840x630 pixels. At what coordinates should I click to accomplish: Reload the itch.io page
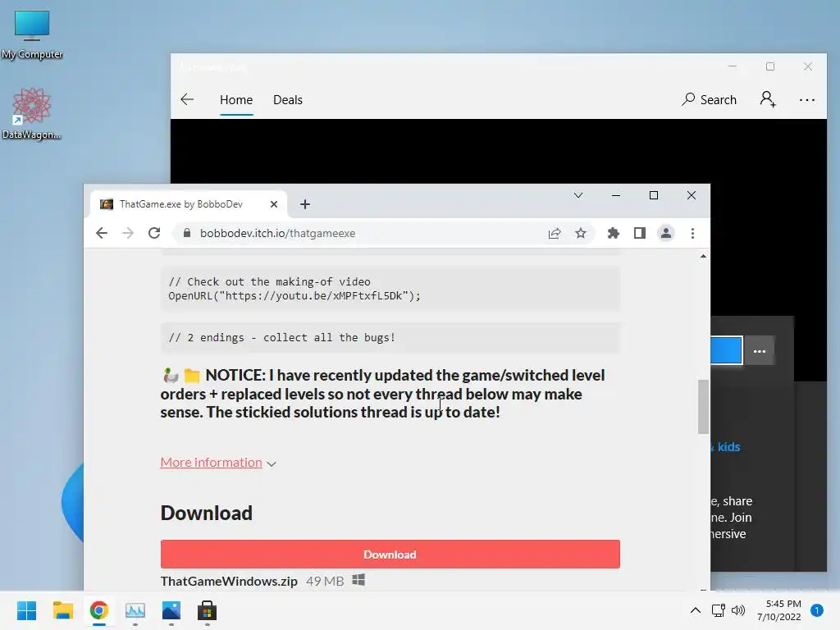point(154,233)
